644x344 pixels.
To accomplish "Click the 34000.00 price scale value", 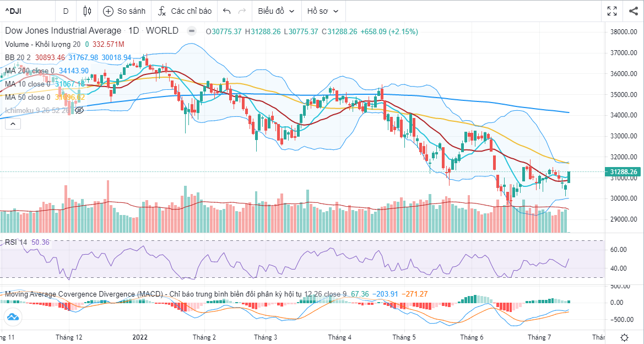I will point(624,115).
